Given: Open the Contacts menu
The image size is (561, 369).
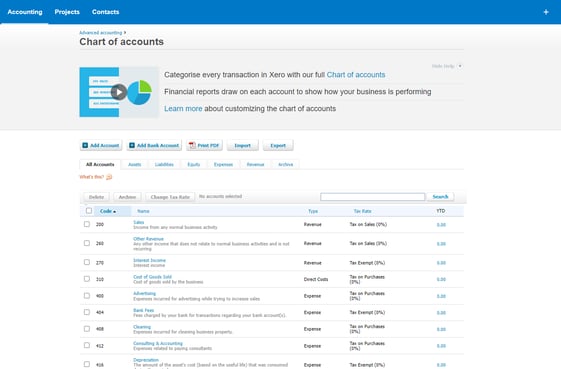Looking at the screenshot, I should pyautogui.click(x=105, y=12).
